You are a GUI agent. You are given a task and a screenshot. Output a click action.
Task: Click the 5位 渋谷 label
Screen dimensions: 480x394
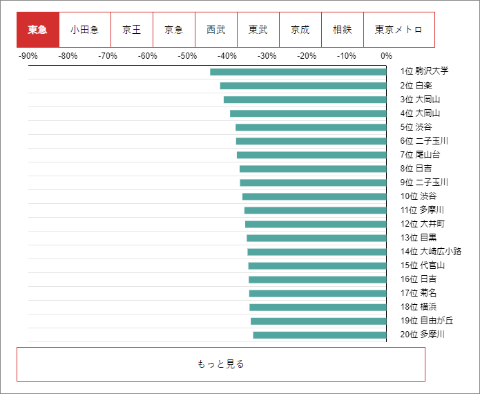click(416, 127)
